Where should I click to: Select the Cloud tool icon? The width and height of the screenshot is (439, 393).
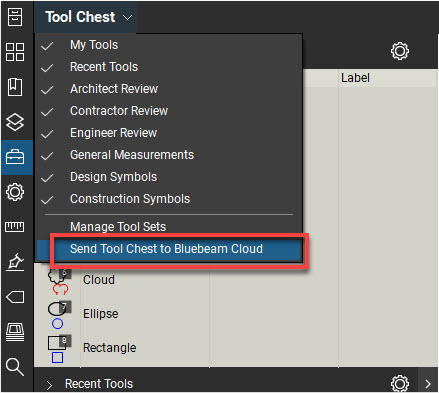(59, 281)
